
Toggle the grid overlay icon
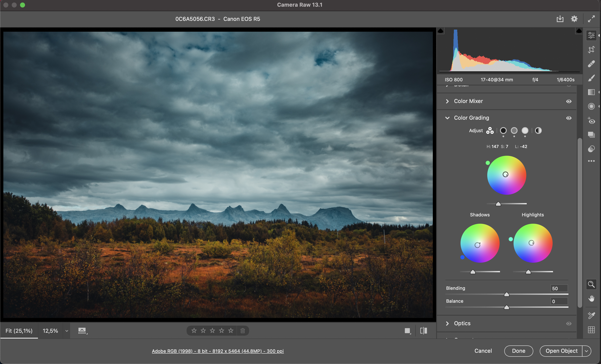tap(591, 330)
